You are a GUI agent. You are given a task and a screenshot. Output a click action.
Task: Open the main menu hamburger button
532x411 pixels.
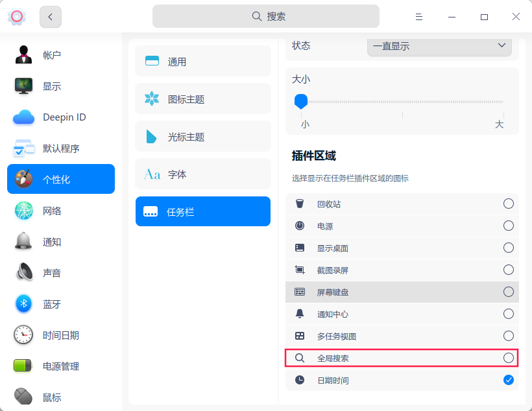point(419,17)
